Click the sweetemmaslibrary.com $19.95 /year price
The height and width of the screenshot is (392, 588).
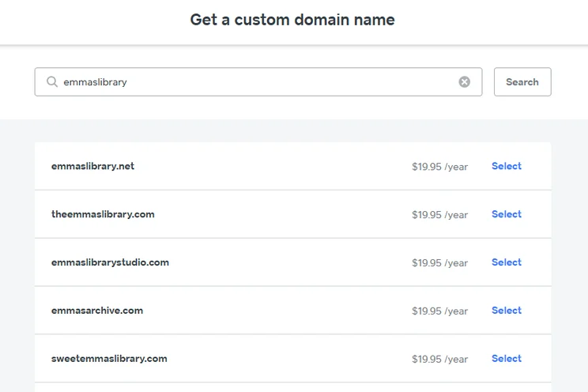pos(440,359)
